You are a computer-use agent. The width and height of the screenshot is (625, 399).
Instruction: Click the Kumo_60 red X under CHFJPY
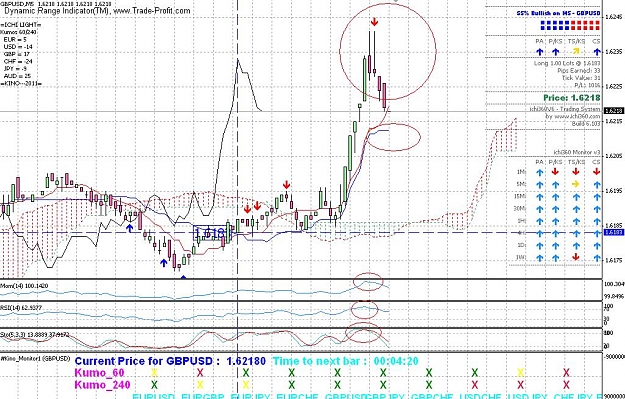coord(566,373)
